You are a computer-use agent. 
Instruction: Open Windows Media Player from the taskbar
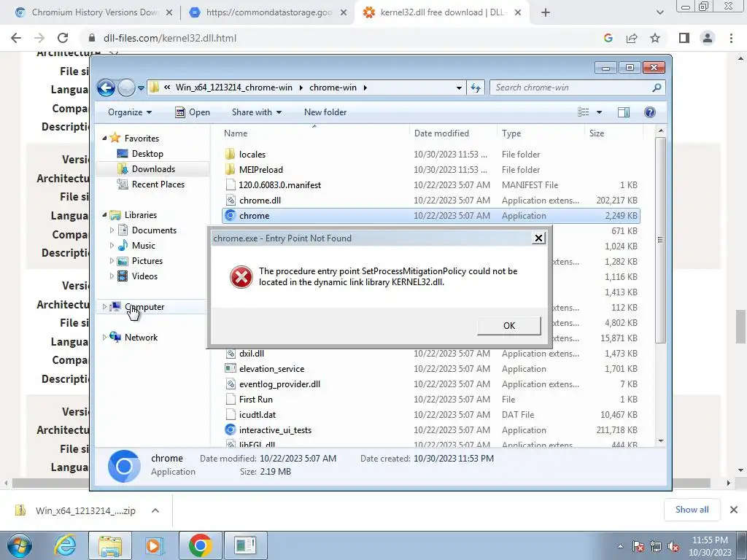[x=155, y=545]
